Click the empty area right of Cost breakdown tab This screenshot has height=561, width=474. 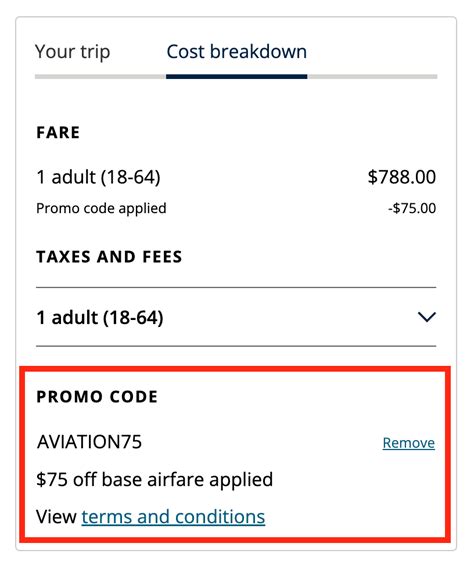coord(372,52)
